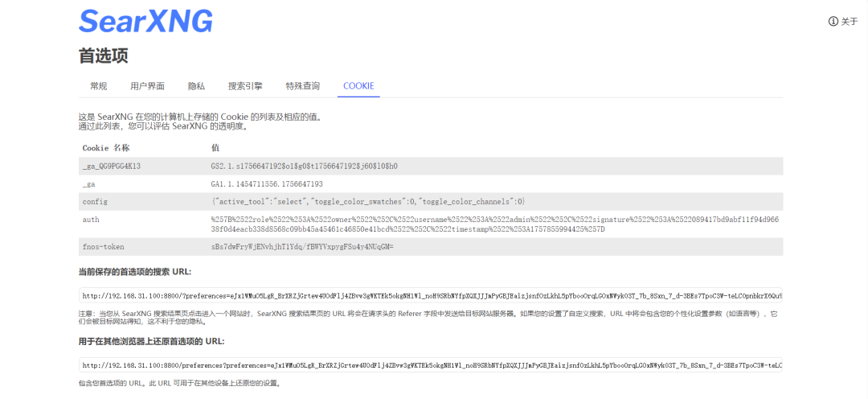
Task: Switch to the 用户界面 tab
Action: [x=147, y=86]
